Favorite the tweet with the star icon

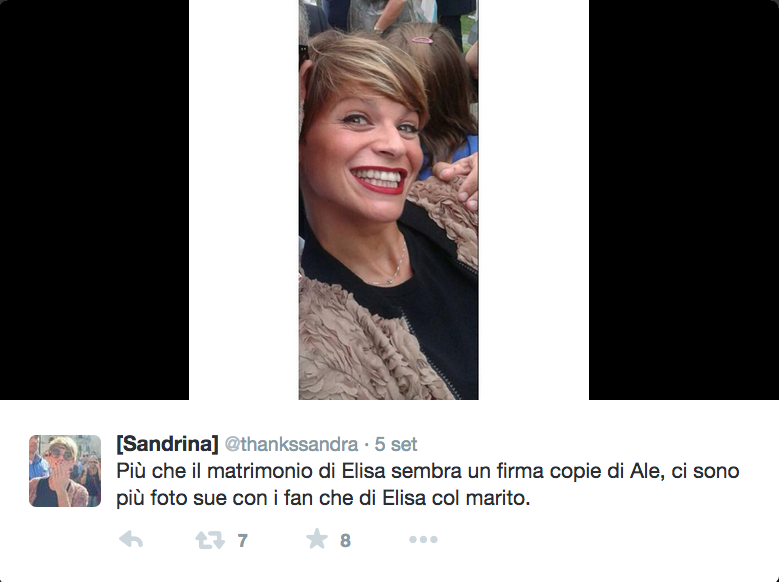click(317, 539)
